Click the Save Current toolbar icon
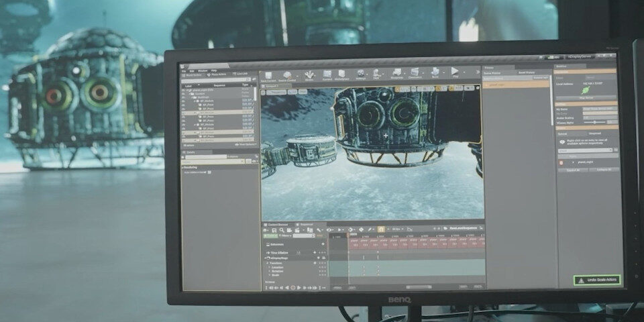 (x=268, y=76)
